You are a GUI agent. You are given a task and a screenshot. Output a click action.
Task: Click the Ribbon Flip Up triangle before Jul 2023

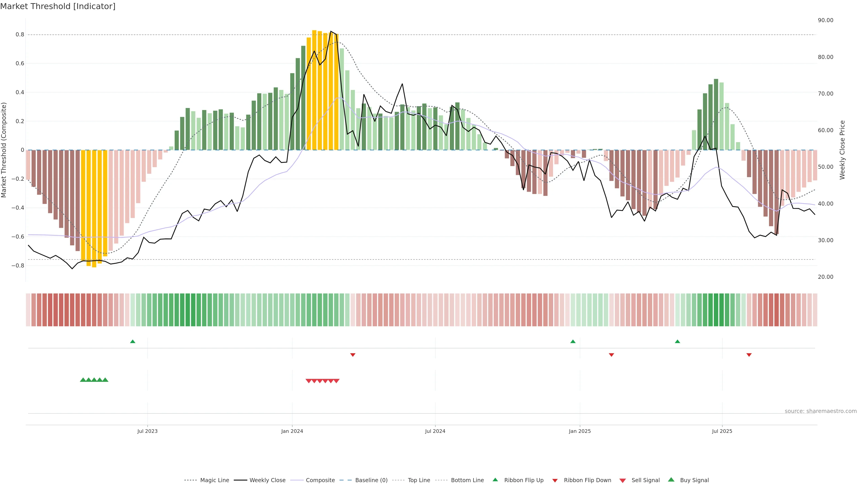pos(133,342)
